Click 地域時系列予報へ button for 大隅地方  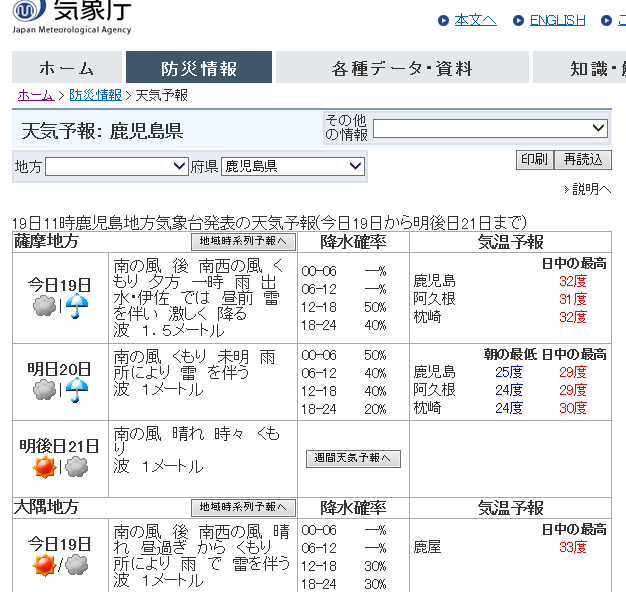(x=243, y=507)
